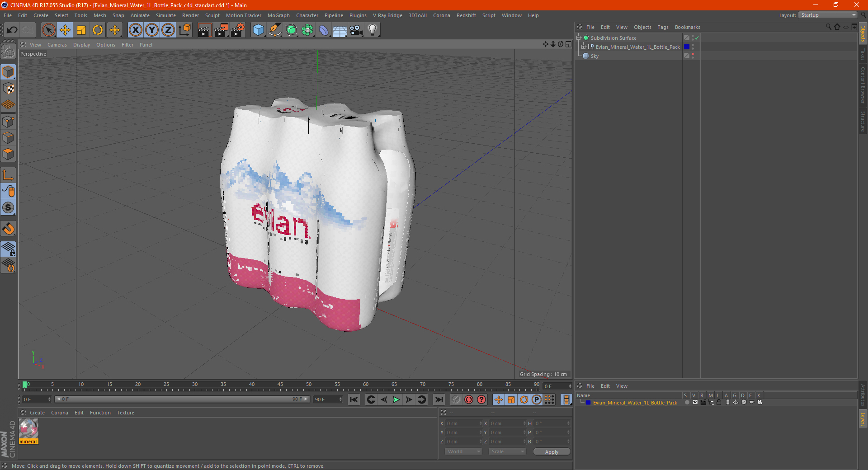Switch to Points mode
868x470 pixels.
(8, 122)
